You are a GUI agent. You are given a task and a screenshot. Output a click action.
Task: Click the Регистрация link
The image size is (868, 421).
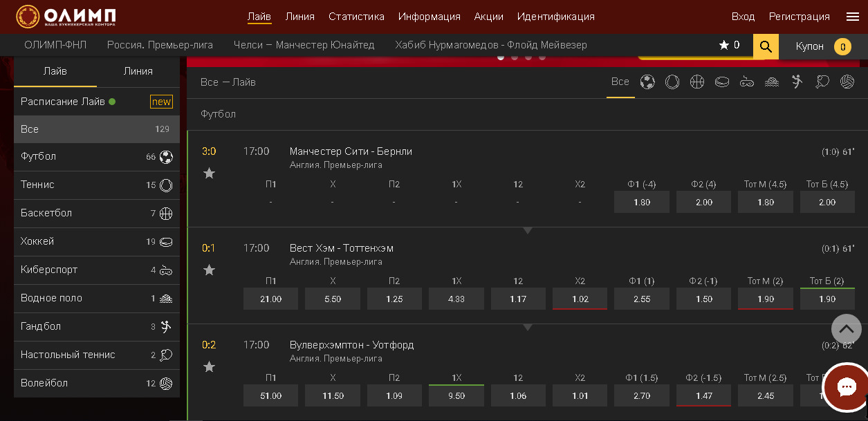point(800,17)
